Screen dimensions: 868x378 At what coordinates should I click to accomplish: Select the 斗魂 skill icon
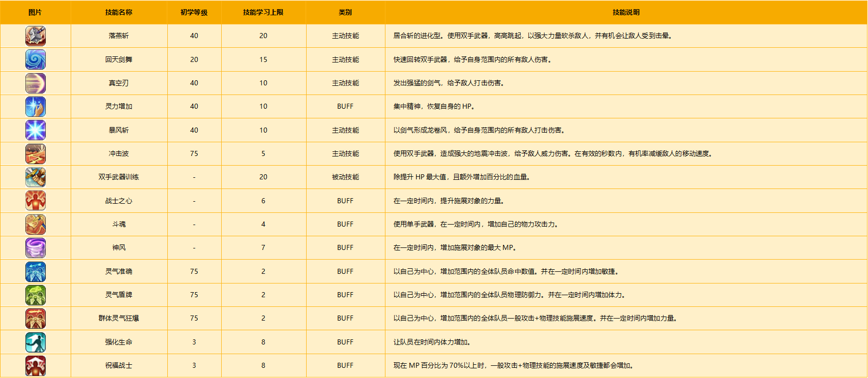(36, 225)
